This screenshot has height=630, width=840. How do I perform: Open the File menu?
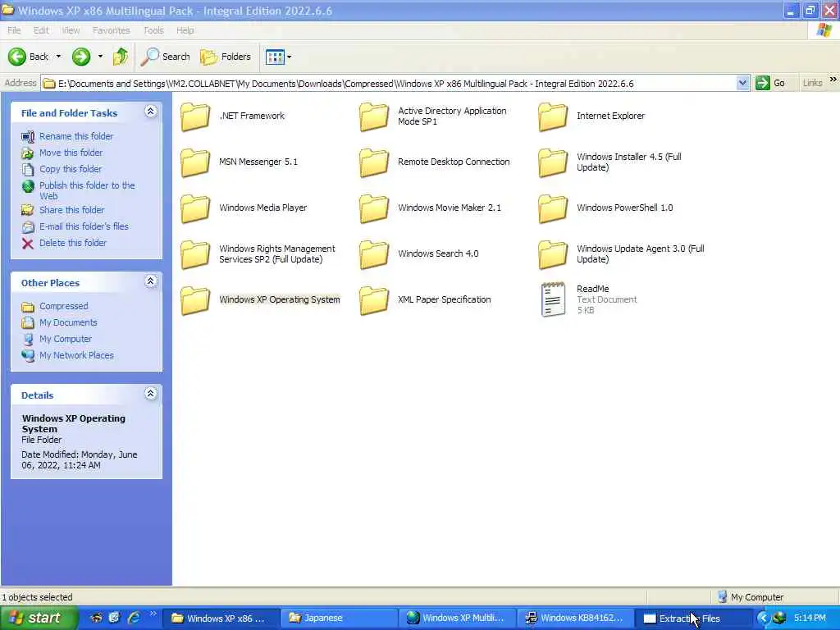(x=14, y=30)
